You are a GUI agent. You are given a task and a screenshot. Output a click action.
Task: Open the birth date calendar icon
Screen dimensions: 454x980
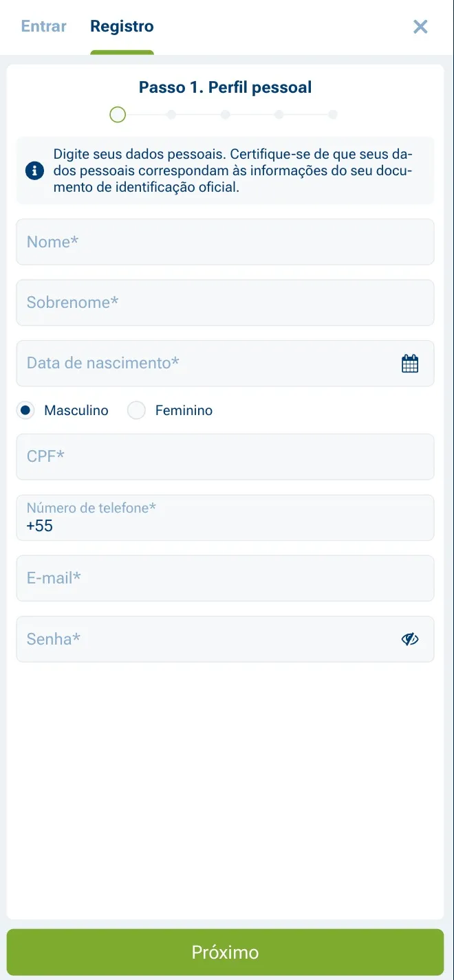tap(410, 364)
